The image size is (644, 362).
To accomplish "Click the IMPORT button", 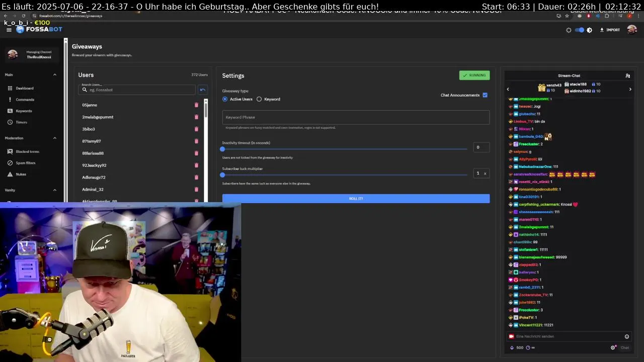I will [x=610, y=30].
